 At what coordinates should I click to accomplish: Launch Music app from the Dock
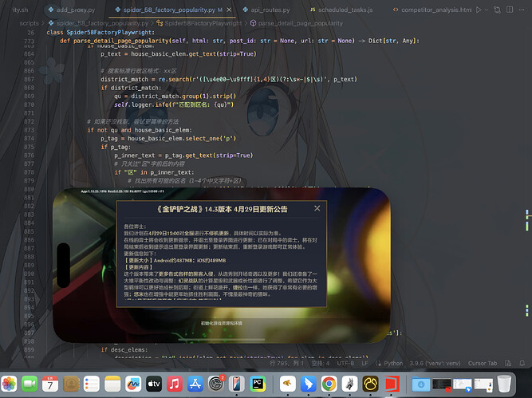coord(175,384)
